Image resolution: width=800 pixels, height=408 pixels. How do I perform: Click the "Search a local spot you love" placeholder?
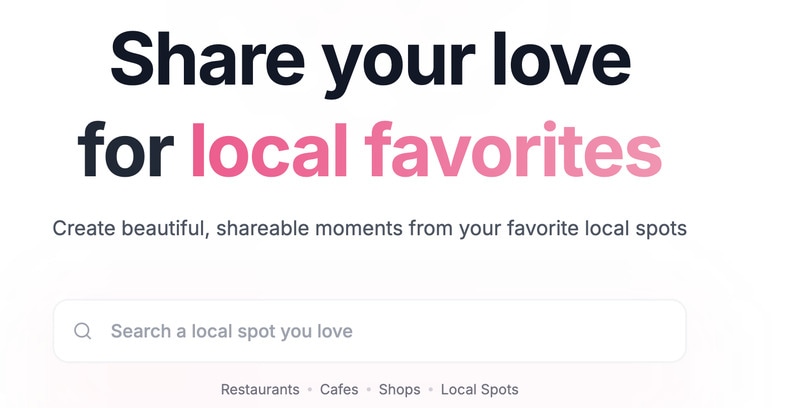231,331
